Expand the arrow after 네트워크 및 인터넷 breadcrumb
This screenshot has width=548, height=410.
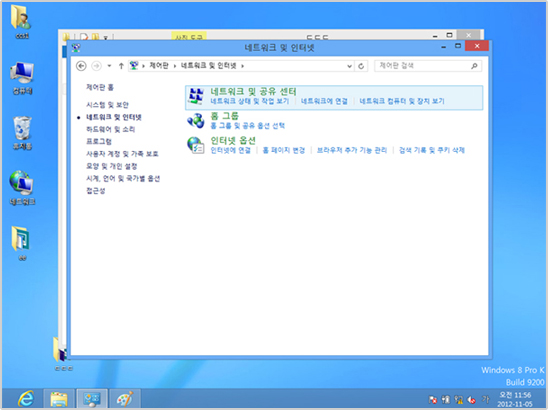243,66
